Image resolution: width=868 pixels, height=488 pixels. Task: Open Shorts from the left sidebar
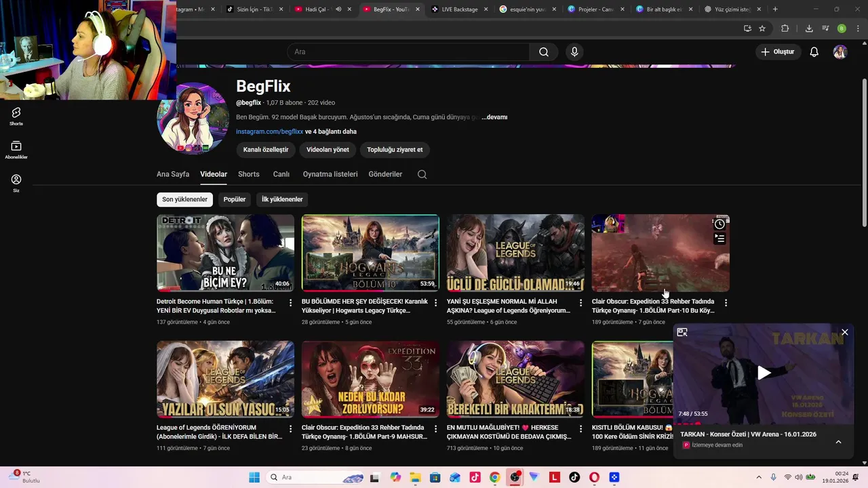16,116
